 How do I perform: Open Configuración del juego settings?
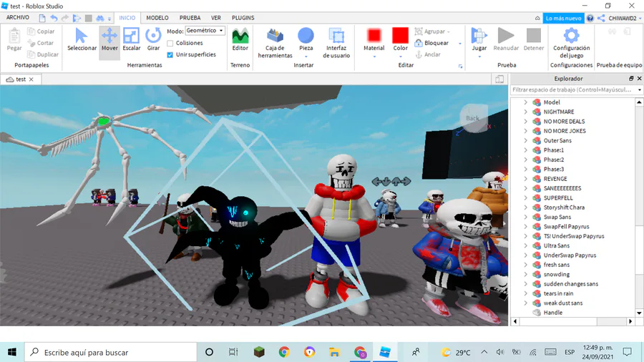click(x=571, y=43)
